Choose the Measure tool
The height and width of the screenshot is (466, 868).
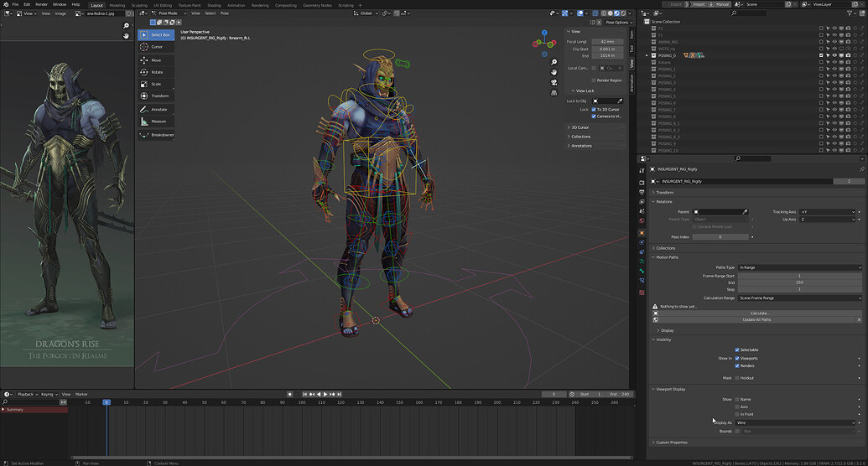click(x=156, y=122)
